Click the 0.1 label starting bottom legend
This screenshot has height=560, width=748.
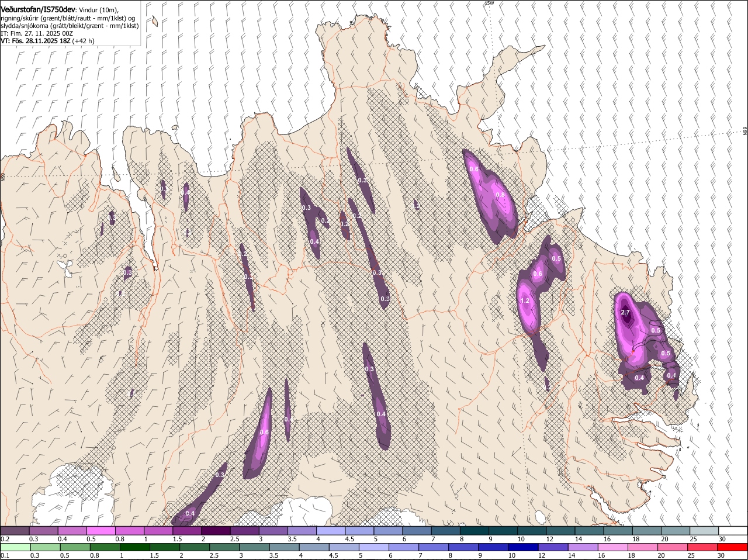pos(5,556)
